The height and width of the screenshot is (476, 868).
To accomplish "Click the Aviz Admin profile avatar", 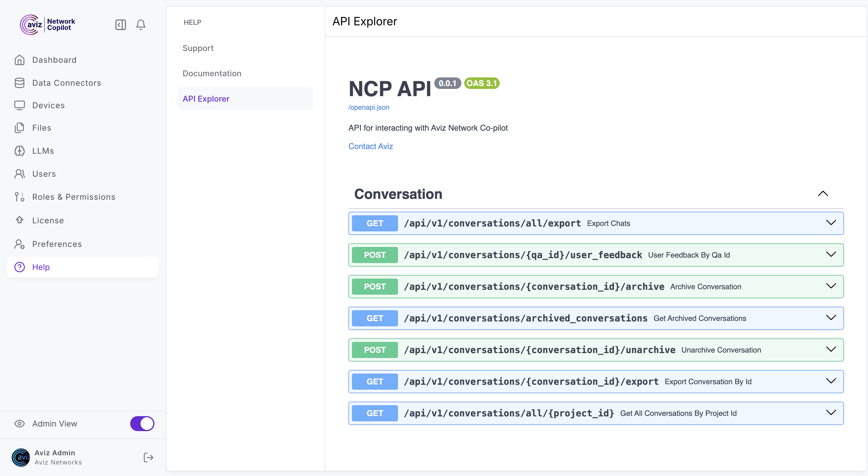I will [x=21, y=458].
